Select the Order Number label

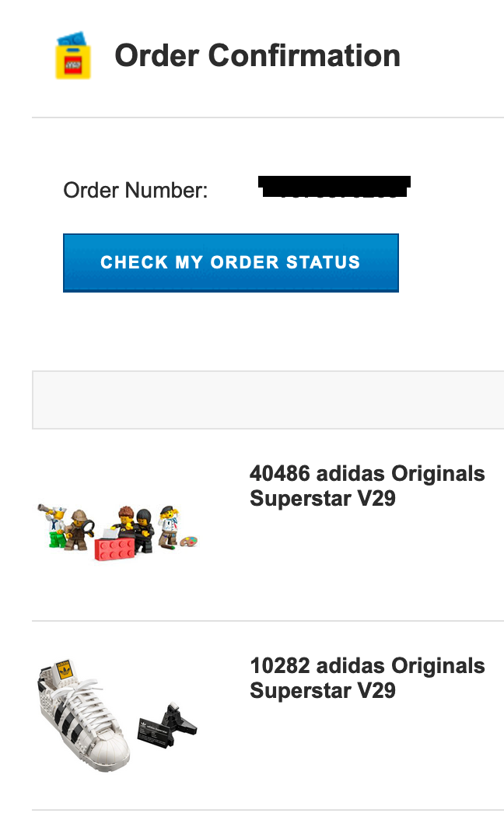click(135, 190)
